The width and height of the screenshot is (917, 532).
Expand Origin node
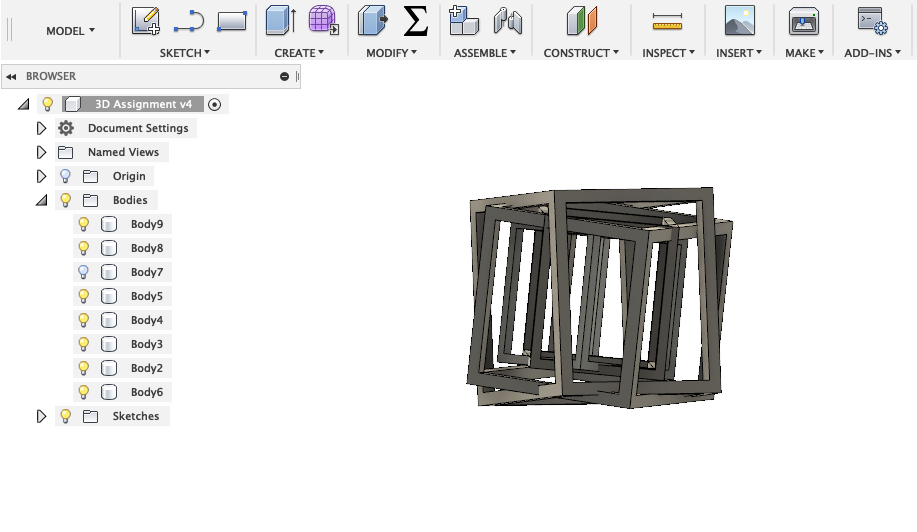point(41,176)
